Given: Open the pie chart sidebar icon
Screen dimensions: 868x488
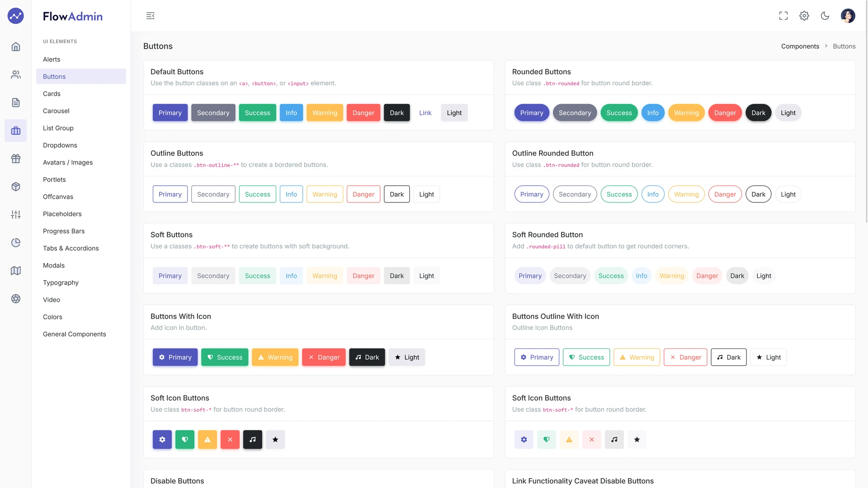Looking at the screenshot, I should pyautogui.click(x=16, y=243).
